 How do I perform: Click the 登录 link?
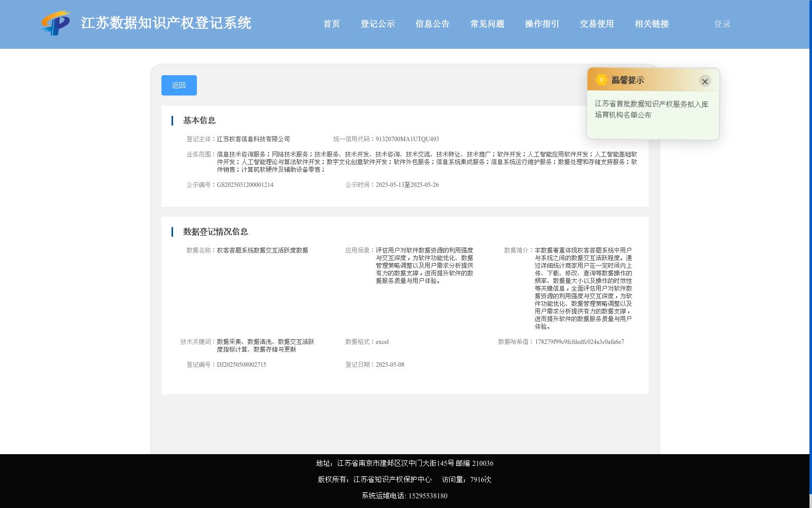coord(722,24)
